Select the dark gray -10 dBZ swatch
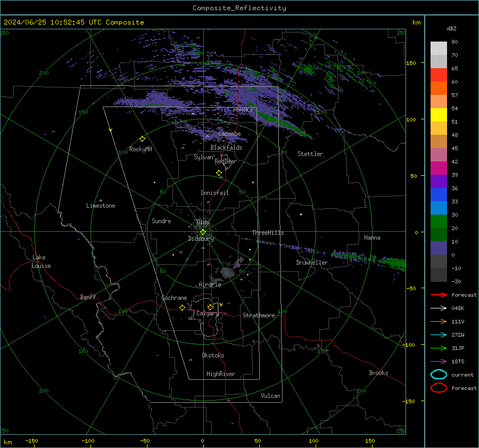Image resolution: width=479 pixels, height=448 pixels. point(439,275)
